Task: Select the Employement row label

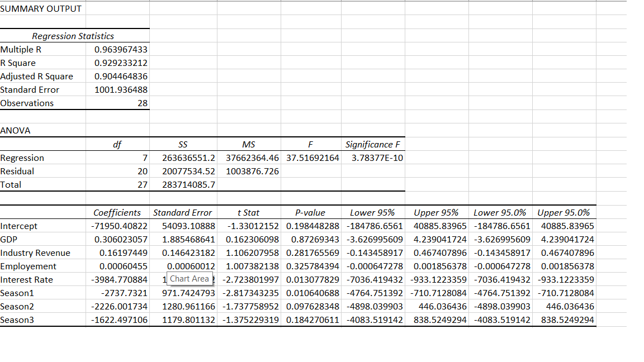Action: click(42, 266)
